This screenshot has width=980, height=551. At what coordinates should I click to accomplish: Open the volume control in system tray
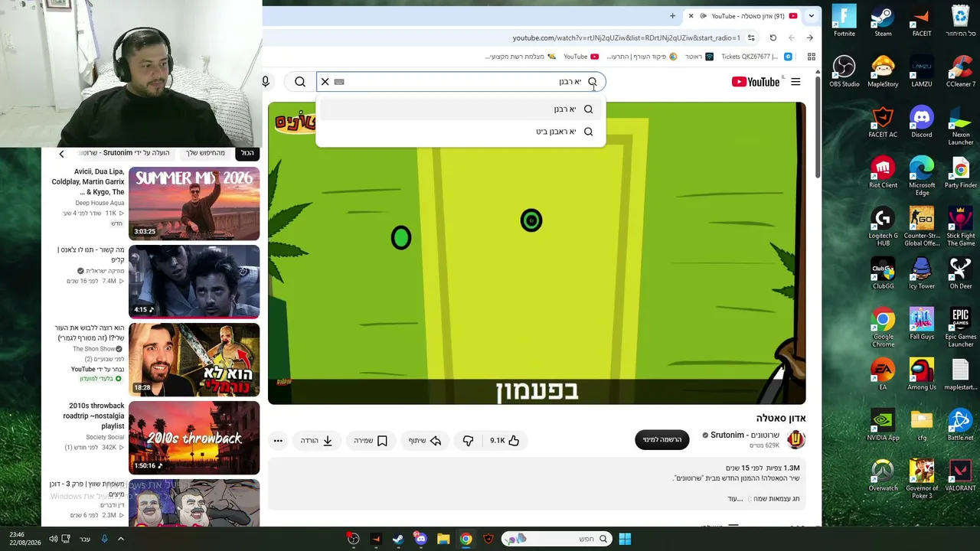(x=53, y=539)
